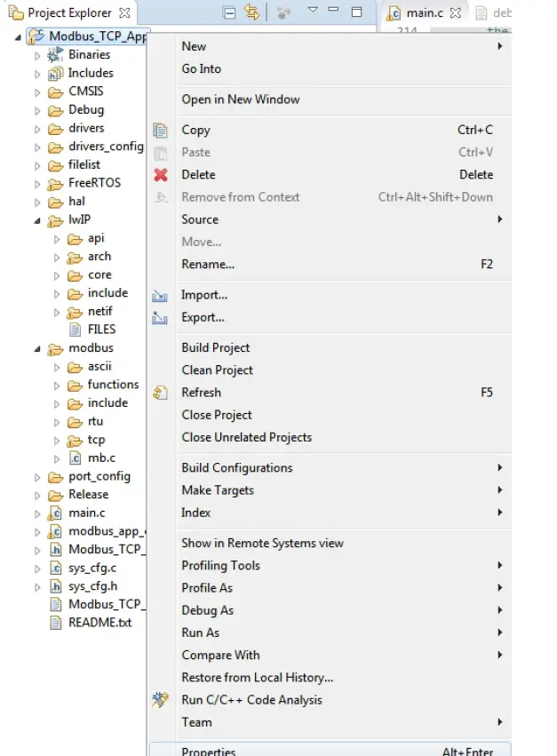
Task: Click the Import icon in menu
Action: tap(161, 296)
